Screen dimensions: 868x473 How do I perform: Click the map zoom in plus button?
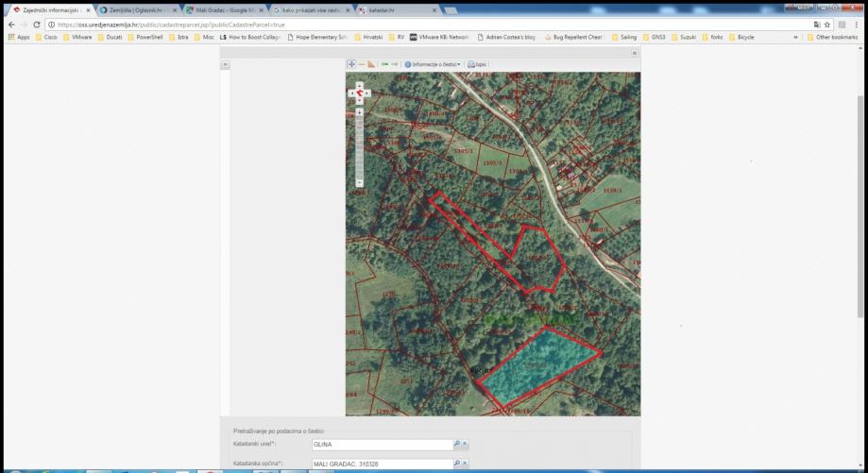tap(359, 111)
